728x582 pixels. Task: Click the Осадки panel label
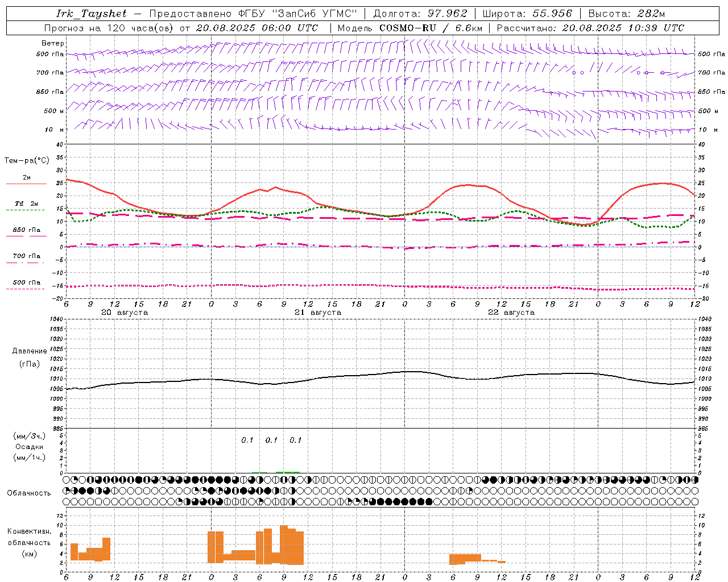(30, 447)
